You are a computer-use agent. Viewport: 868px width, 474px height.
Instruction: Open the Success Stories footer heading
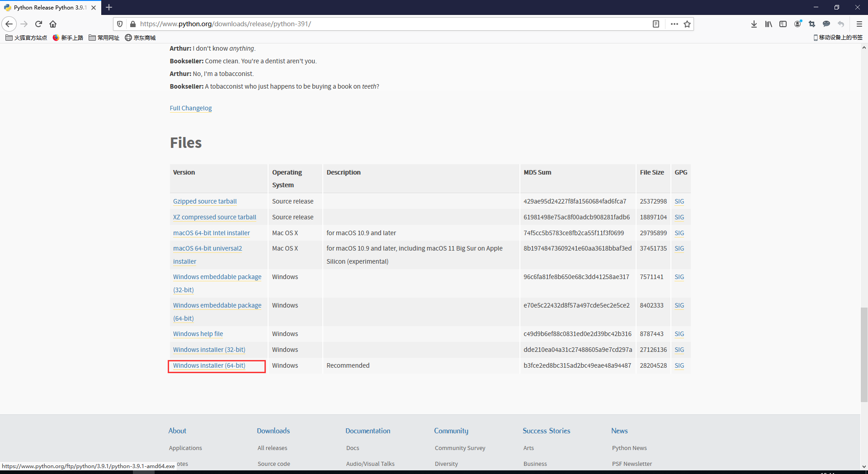tap(546, 431)
